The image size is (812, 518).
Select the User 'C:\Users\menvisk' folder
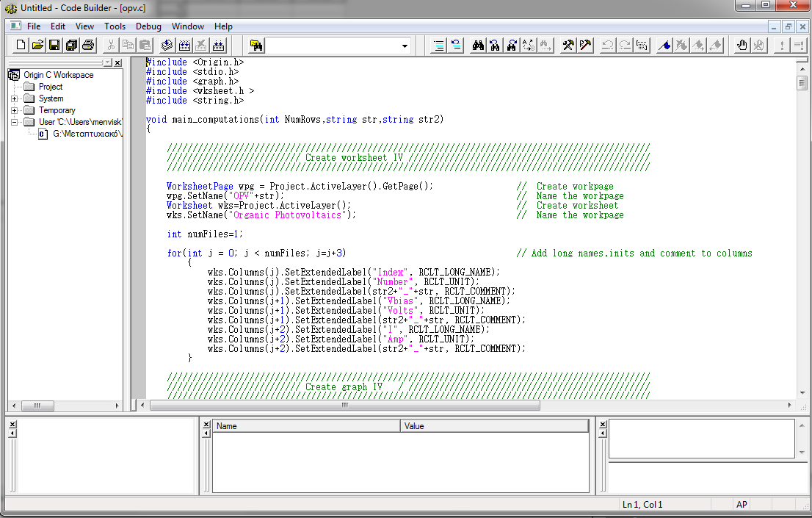[80, 123]
